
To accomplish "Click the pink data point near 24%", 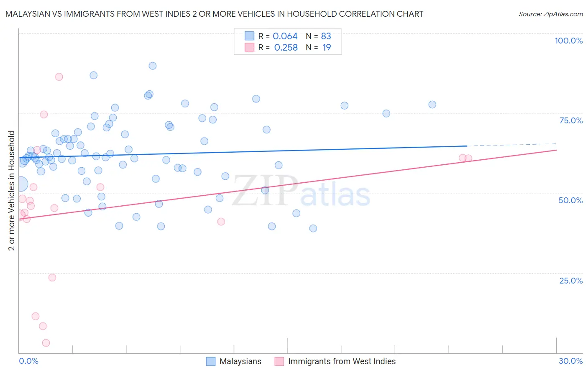I will [52, 277].
